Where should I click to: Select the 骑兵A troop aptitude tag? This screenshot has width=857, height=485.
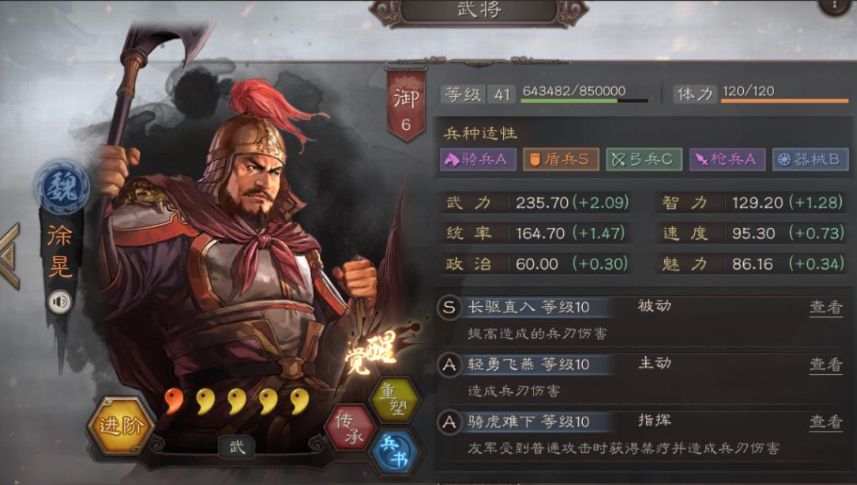coord(478,159)
